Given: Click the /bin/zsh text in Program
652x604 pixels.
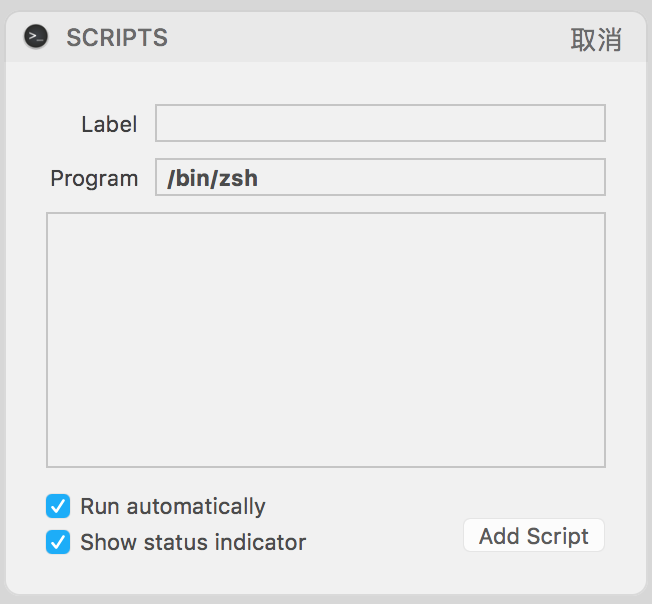Looking at the screenshot, I should 213,178.
